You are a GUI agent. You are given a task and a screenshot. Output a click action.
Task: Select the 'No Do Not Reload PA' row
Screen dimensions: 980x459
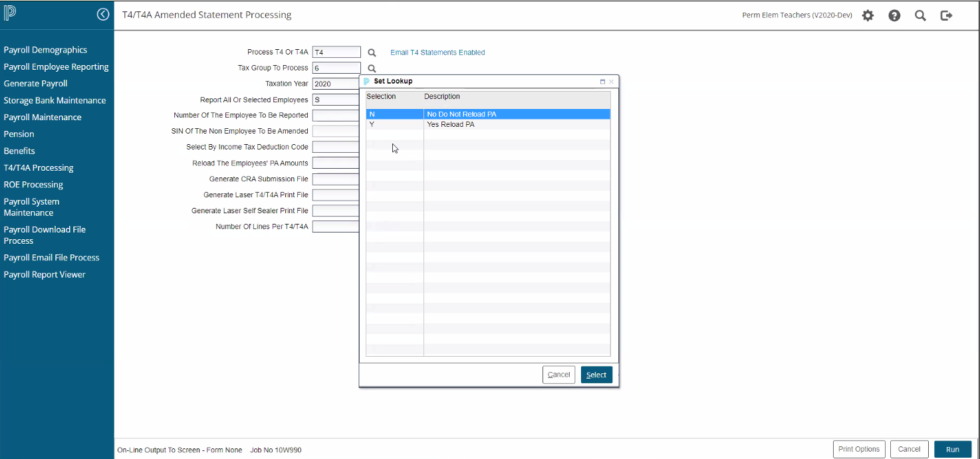[487, 114]
